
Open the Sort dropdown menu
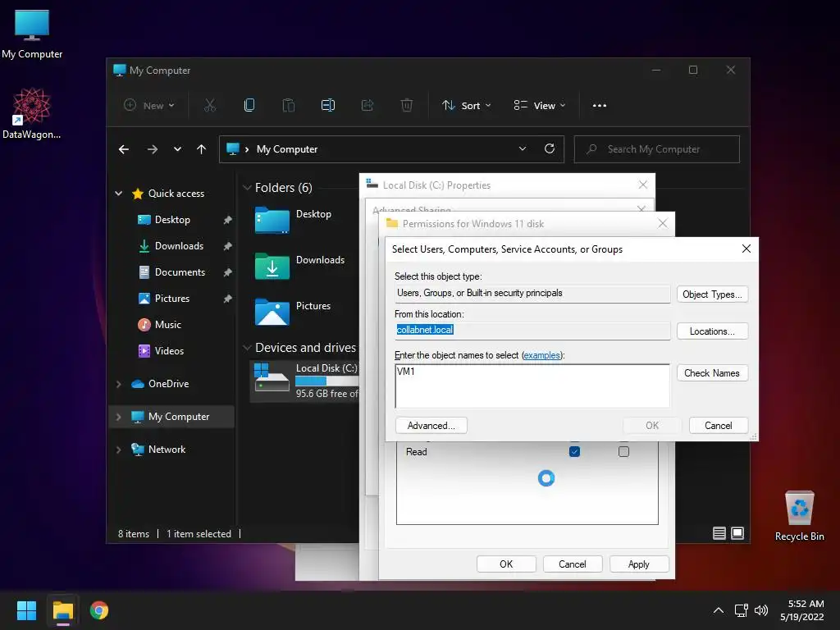466,106
